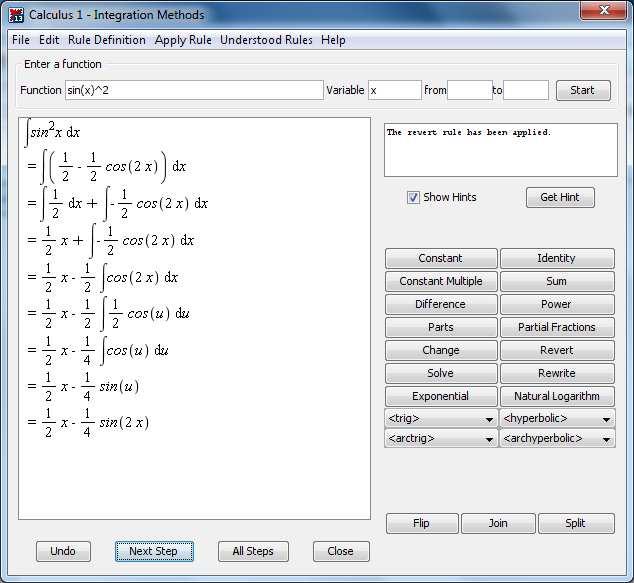This screenshot has height=583, width=634.
Task: Click the Maple application icon in title bar
Action: click(x=16, y=15)
